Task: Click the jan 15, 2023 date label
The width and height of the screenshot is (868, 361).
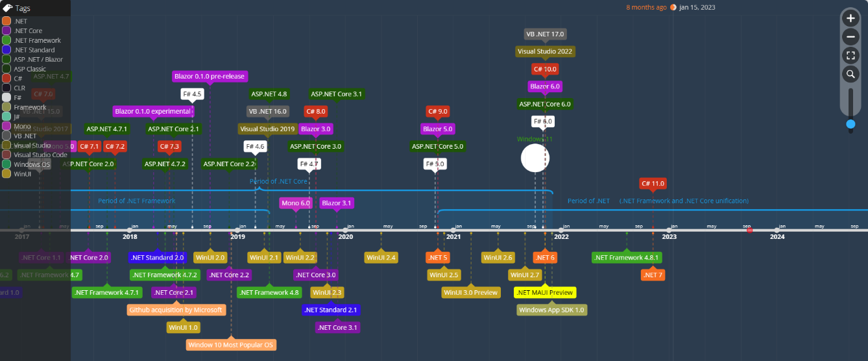Action: coord(697,7)
